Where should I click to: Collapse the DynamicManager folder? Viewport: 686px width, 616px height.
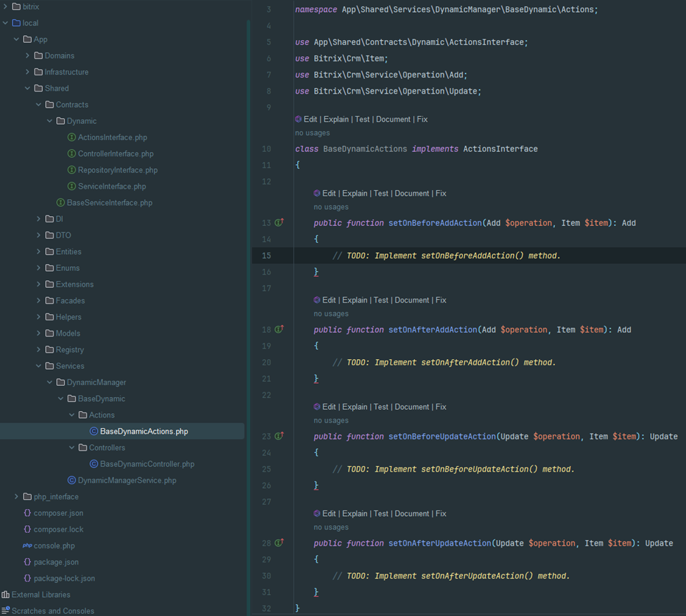pyautogui.click(x=49, y=382)
